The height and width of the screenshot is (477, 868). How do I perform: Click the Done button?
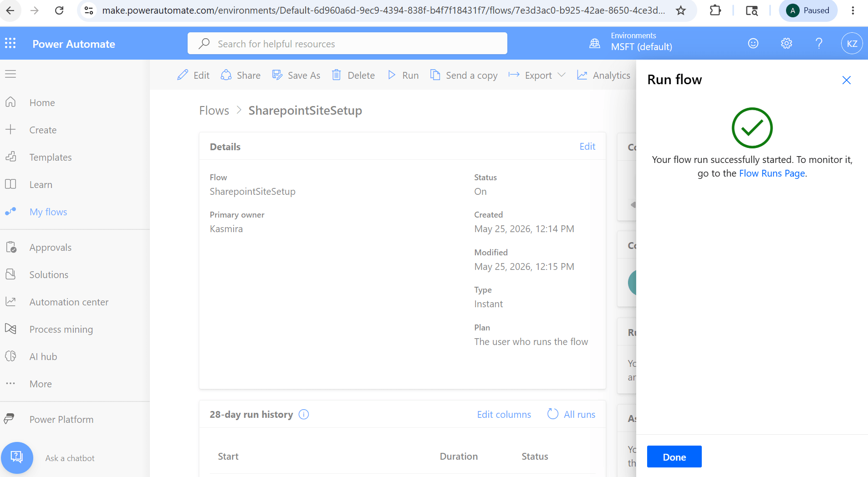click(x=674, y=457)
